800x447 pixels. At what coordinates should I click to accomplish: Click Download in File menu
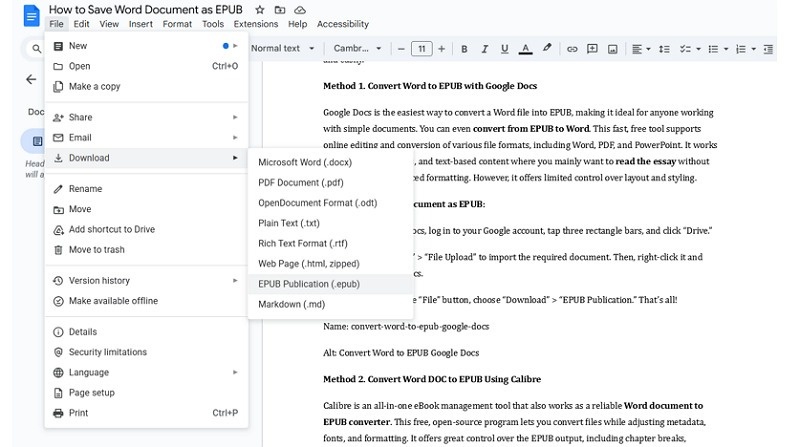click(146, 158)
